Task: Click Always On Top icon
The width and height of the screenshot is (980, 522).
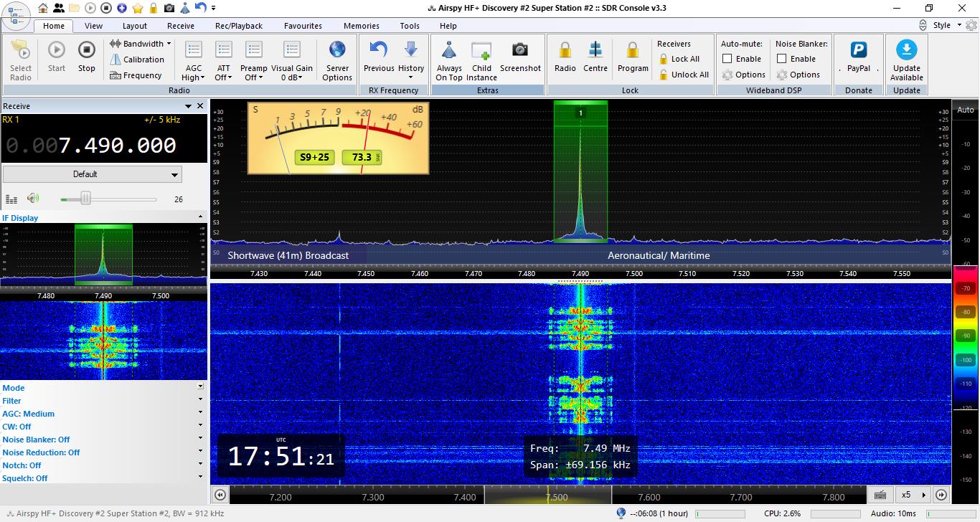Action: point(449,50)
